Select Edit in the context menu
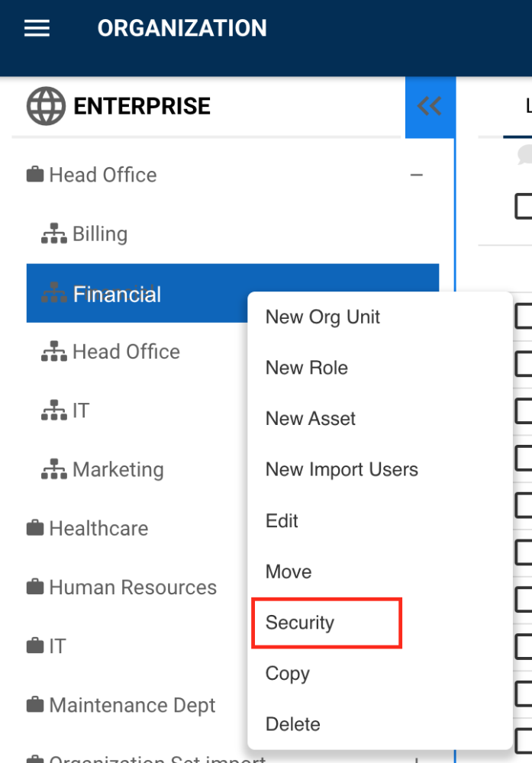Viewport: 532px width, 763px height. pyautogui.click(x=282, y=521)
